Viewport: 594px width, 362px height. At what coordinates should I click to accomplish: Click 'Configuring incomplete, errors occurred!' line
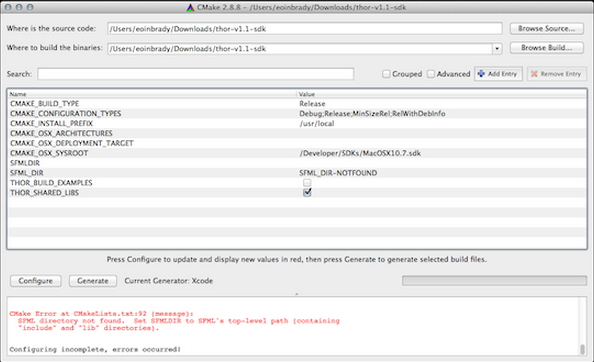pos(95,349)
